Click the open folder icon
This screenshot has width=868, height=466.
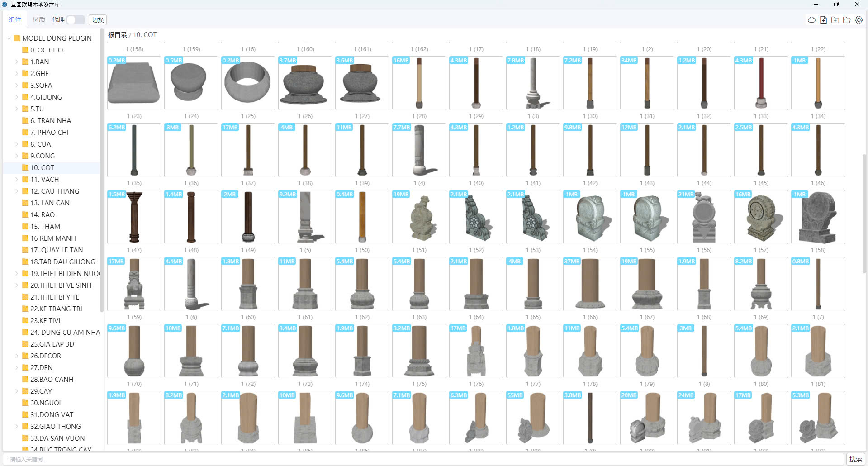(847, 20)
